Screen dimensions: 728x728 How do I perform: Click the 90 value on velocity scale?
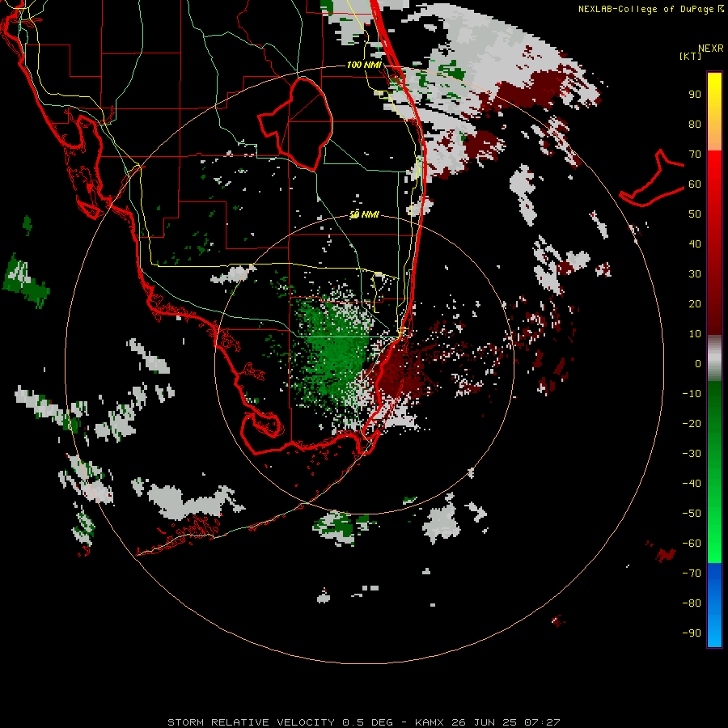point(695,95)
